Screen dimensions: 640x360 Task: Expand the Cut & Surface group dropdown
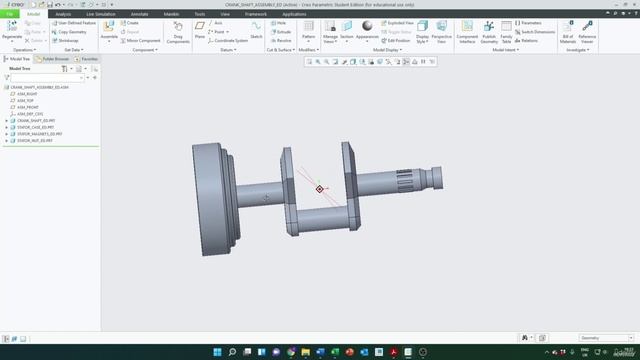pos(280,50)
